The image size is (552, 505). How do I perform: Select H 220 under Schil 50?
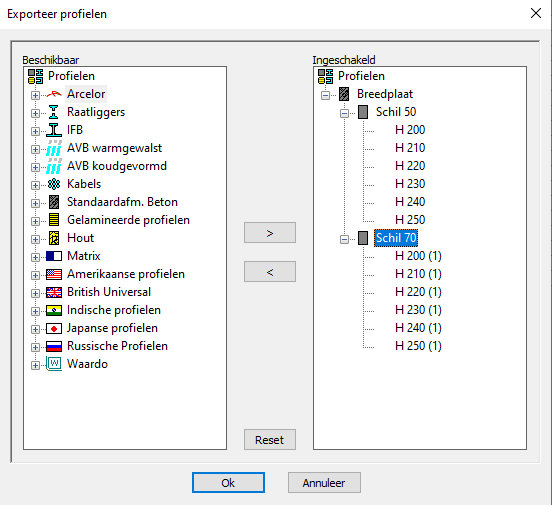point(410,166)
